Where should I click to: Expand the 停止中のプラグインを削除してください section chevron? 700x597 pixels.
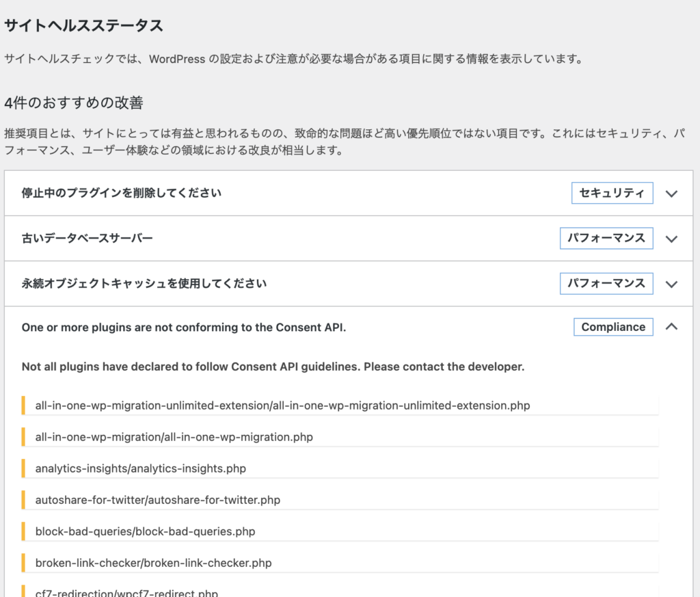[671, 194]
